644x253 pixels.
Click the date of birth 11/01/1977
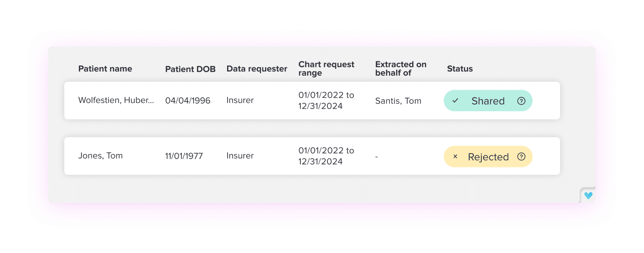pos(184,156)
